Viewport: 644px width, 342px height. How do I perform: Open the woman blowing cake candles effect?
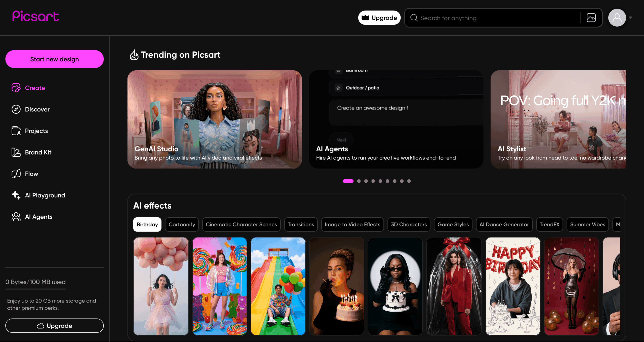pyautogui.click(x=337, y=286)
